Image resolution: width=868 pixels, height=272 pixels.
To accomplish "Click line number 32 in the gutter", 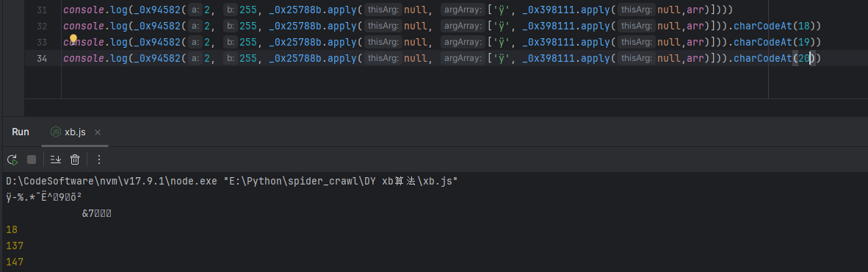I will click(42, 26).
